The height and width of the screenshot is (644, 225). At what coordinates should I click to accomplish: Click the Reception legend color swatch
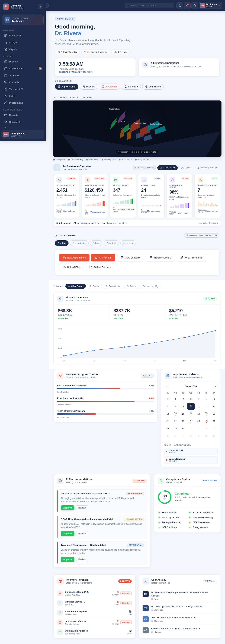[x=54, y=159]
